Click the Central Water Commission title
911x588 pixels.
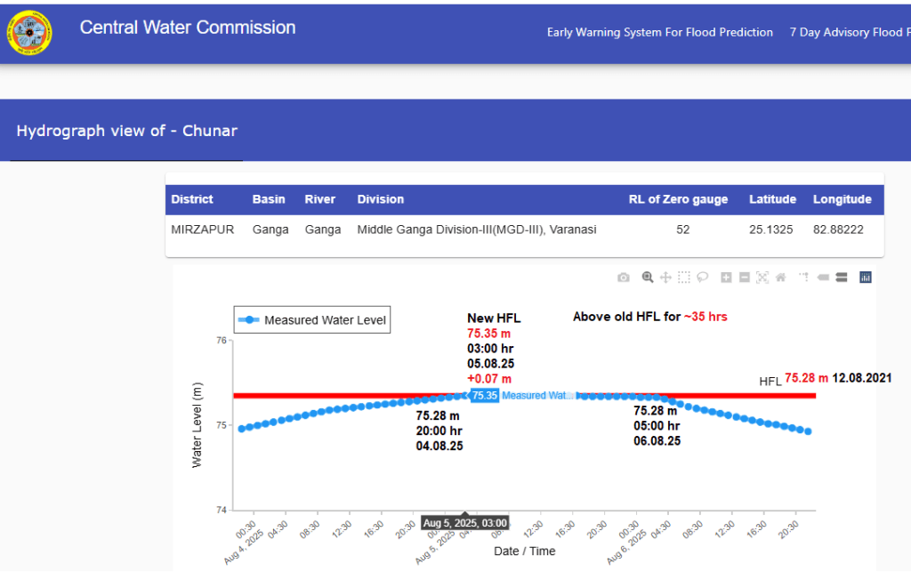188,28
